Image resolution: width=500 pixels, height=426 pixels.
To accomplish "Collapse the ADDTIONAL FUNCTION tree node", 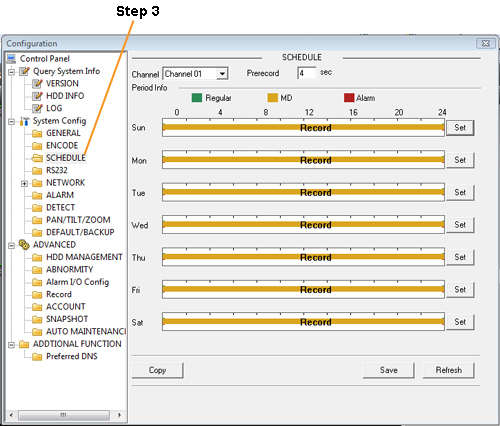I will (12, 345).
